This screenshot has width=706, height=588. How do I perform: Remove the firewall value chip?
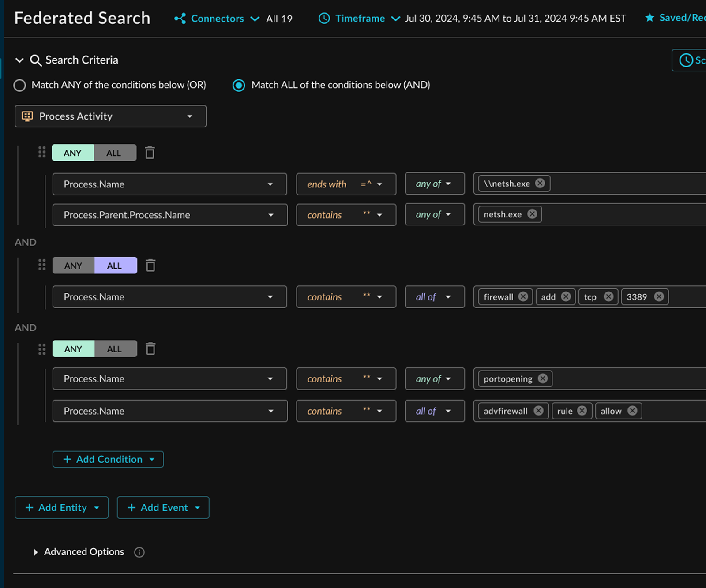523,296
